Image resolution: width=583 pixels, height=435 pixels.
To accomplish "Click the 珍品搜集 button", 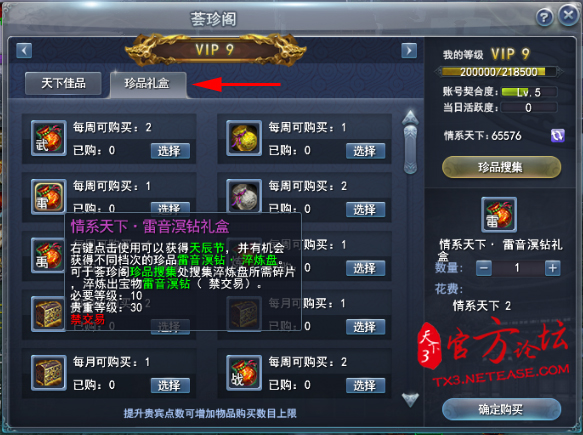I will pos(501,167).
